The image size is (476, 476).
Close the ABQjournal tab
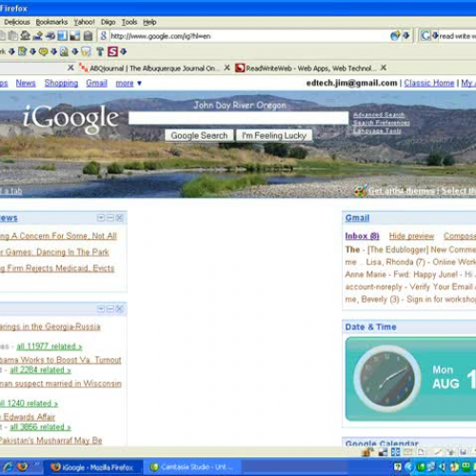point(227,68)
